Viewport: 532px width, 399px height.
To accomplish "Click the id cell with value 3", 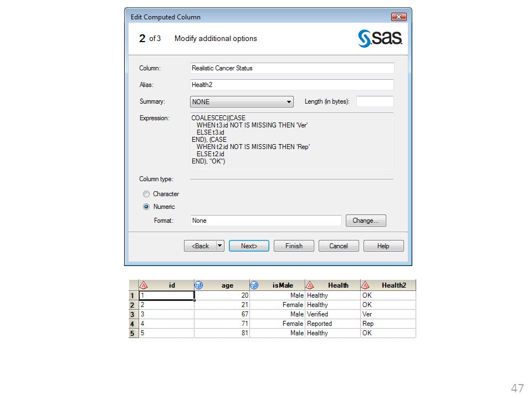I will (x=167, y=315).
